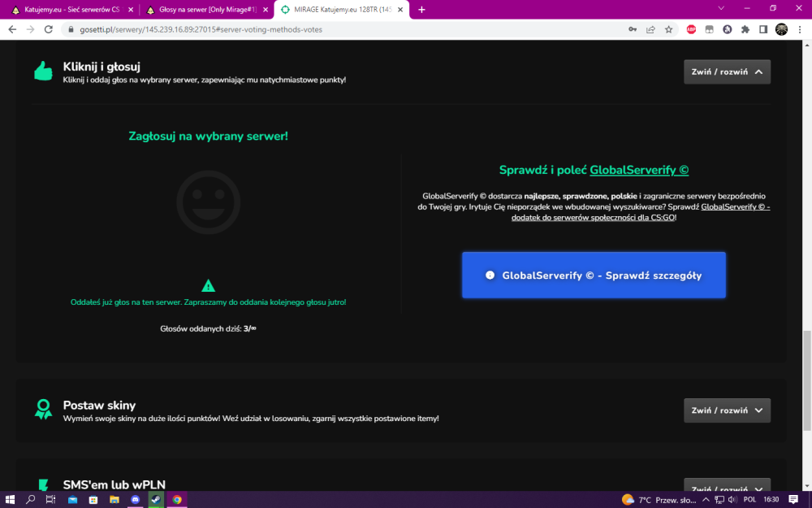Open Windows taskbar search

click(31, 500)
